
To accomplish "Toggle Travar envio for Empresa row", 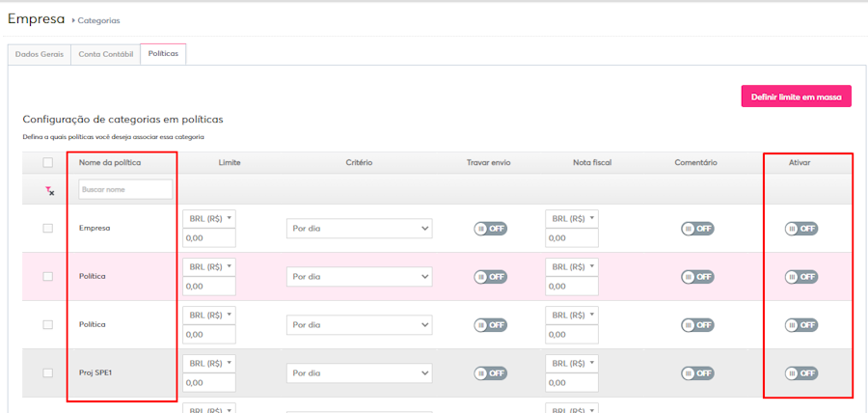I will point(491,229).
